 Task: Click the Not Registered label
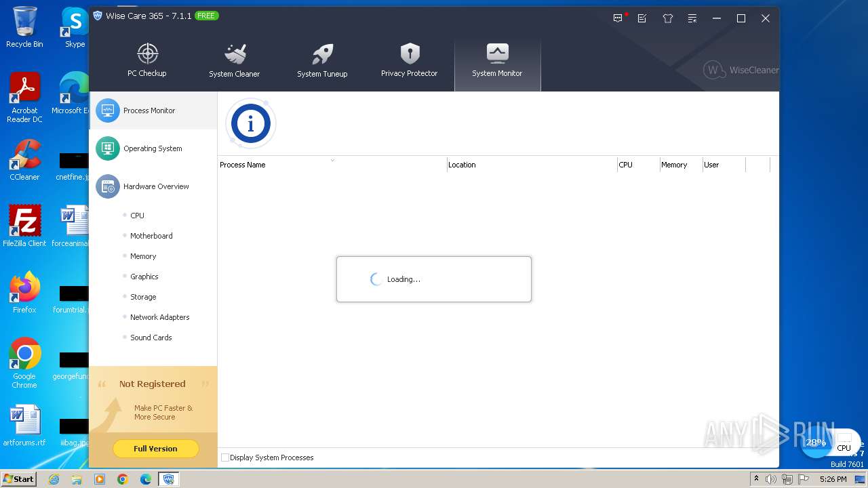point(152,384)
